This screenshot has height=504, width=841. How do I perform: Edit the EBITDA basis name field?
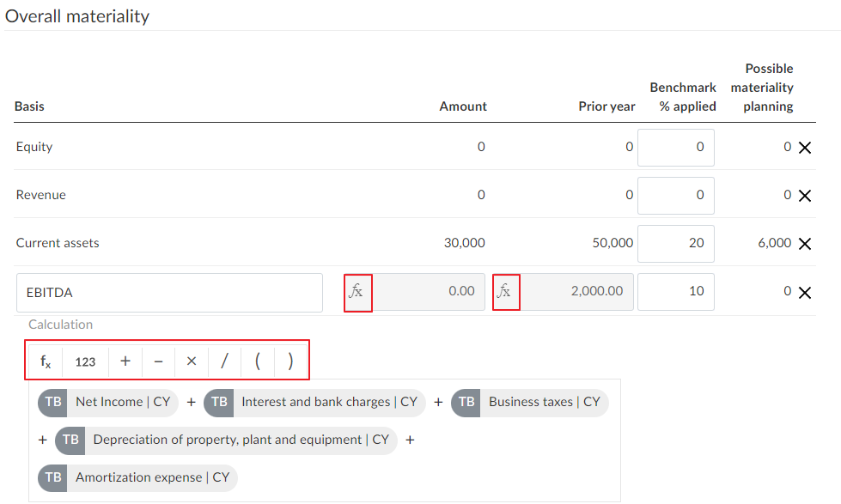coord(169,293)
